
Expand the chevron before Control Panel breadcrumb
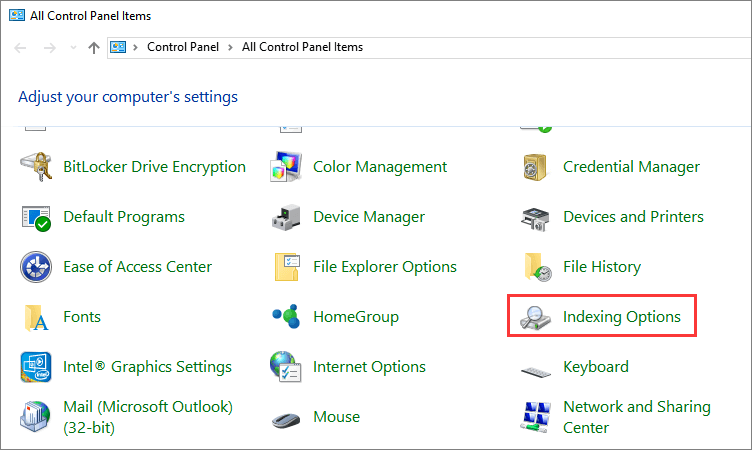(x=135, y=47)
